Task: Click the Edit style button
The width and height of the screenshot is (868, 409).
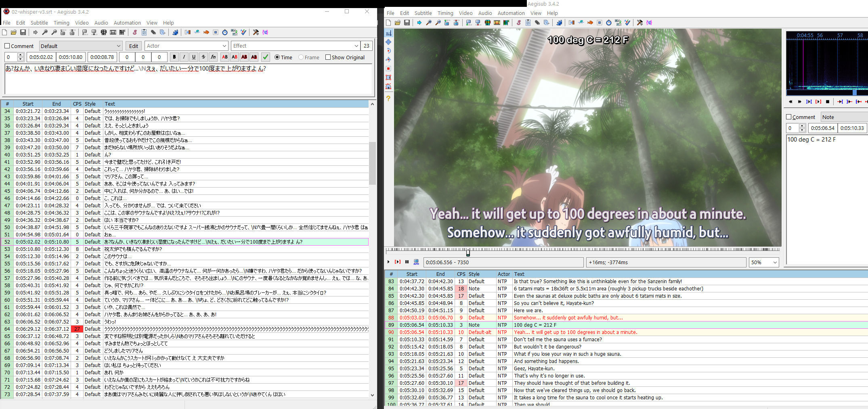Action: point(133,46)
